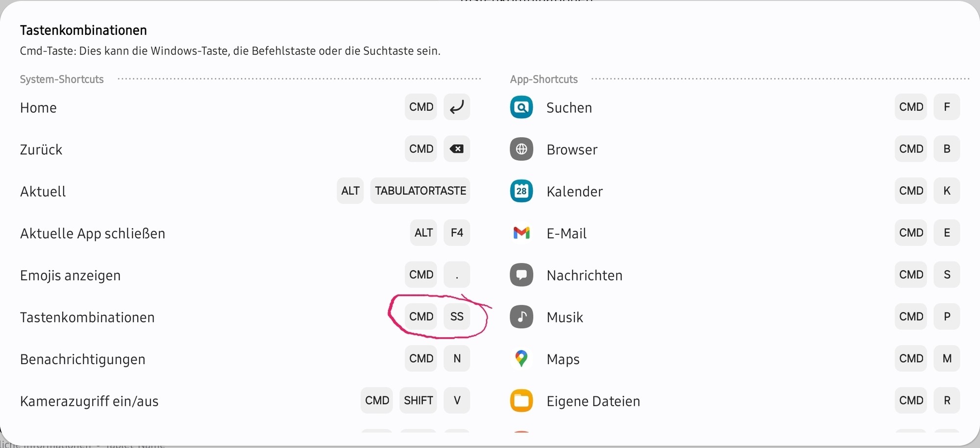Click the System-Shortcuts section header

click(x=62, y=79)
